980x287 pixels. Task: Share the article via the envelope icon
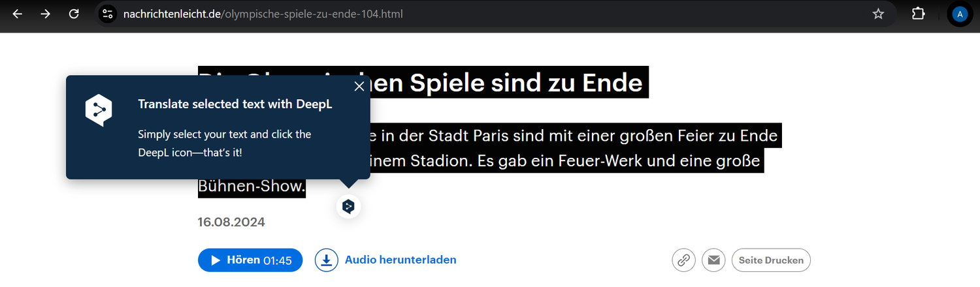[x=713, y=260]
